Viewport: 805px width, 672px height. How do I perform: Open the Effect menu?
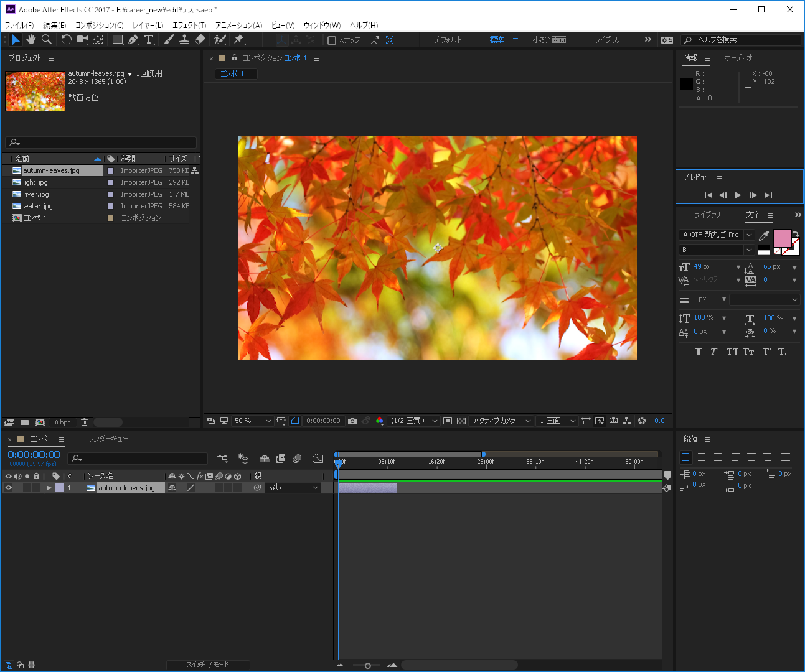(x=189, y=26)
